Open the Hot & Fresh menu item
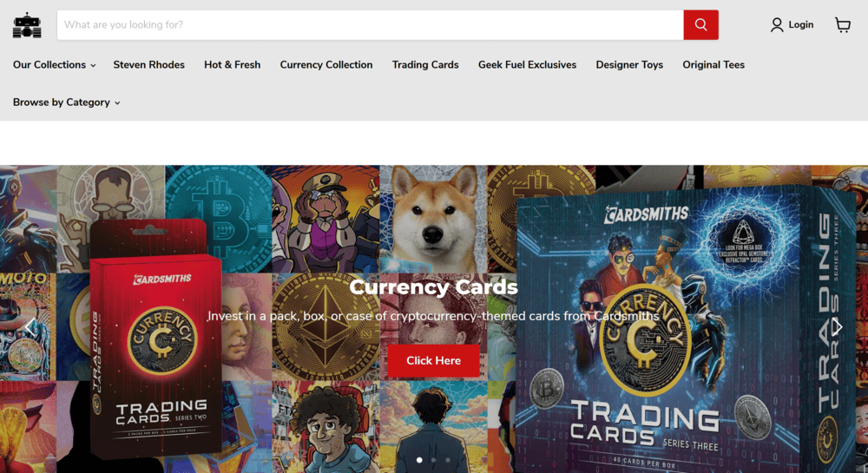868x473 pixels. tap(232, 65)
